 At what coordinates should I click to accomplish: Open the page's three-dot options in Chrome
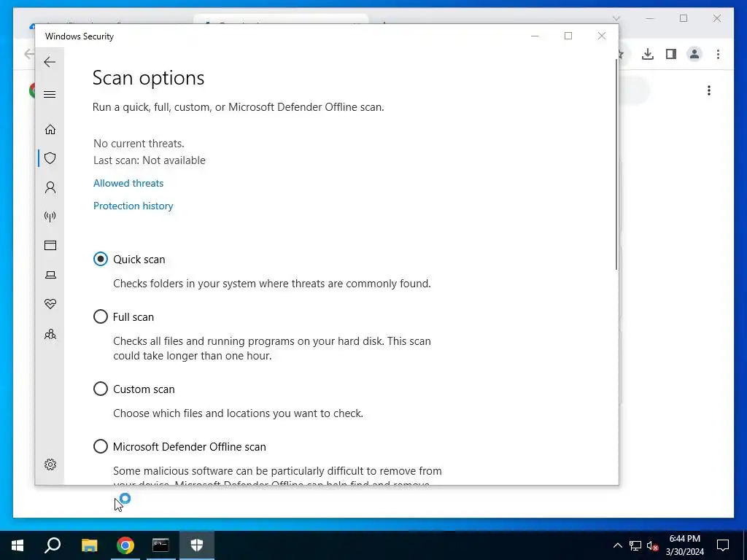(709, 90)
